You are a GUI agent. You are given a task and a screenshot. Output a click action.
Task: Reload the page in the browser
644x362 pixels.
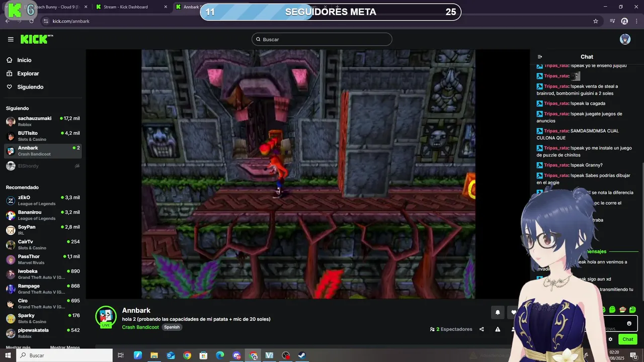click(31, 21)
